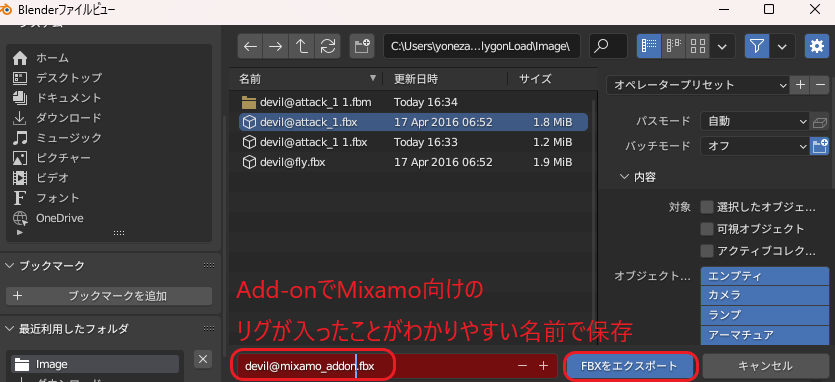Toggle the file filter funnel icon

(757, 46)
